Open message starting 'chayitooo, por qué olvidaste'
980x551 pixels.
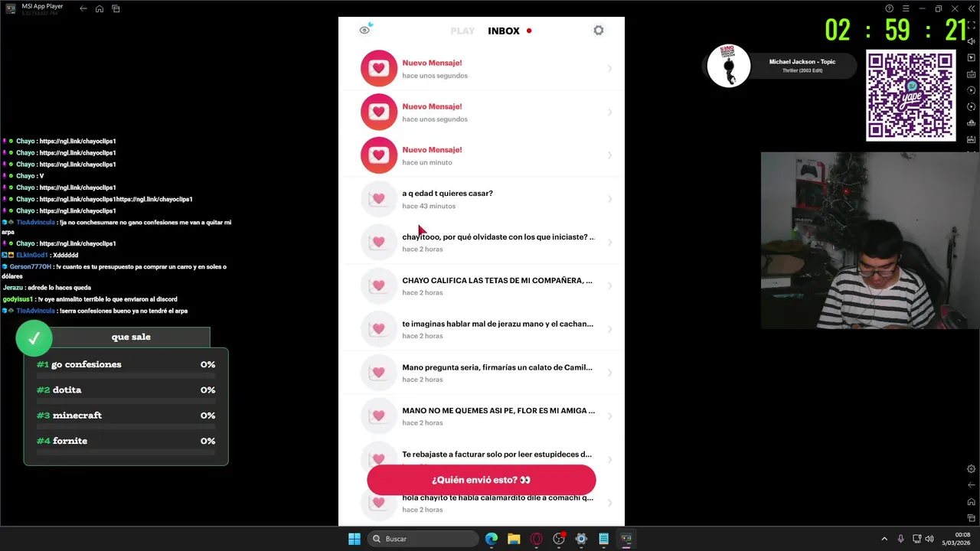(482, 243)
